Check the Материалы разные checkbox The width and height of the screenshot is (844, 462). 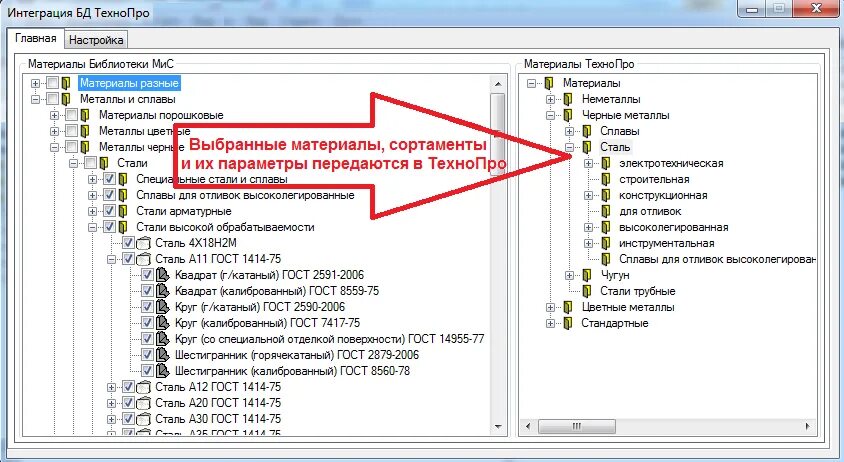point(52,83)
